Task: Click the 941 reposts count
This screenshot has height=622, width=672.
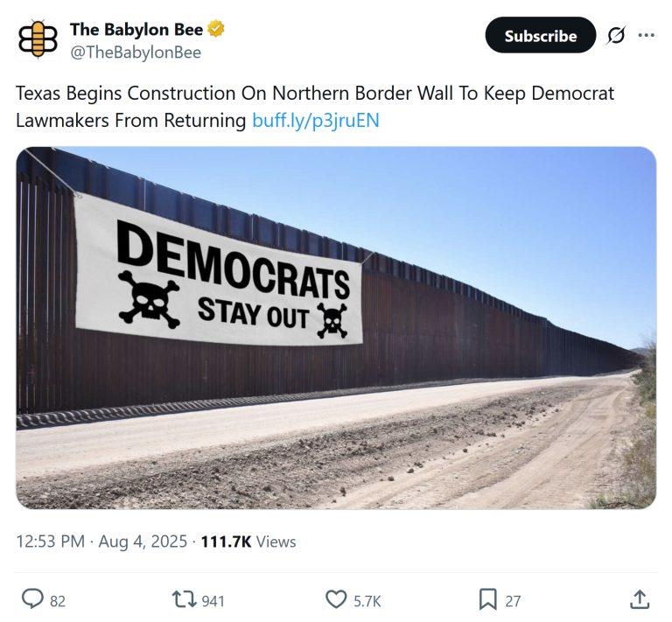Action: (x=213, y=601)
